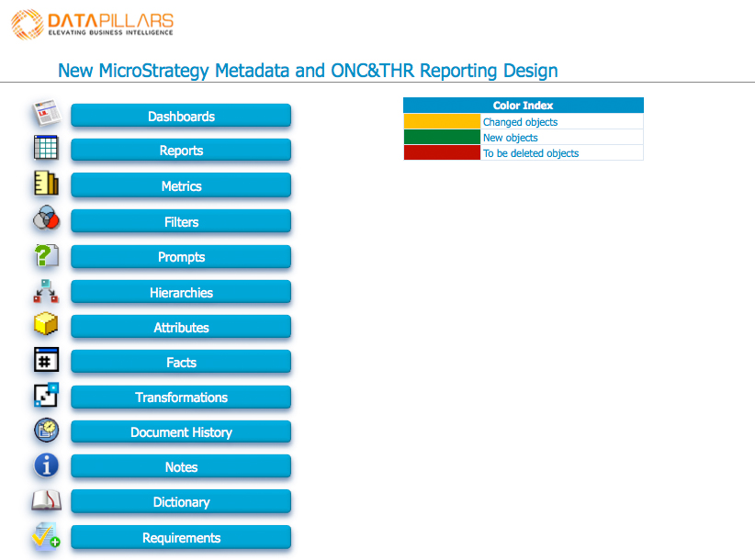Open the Notes page
This screenshot has height=560, width=755.
tap(181, 466)
